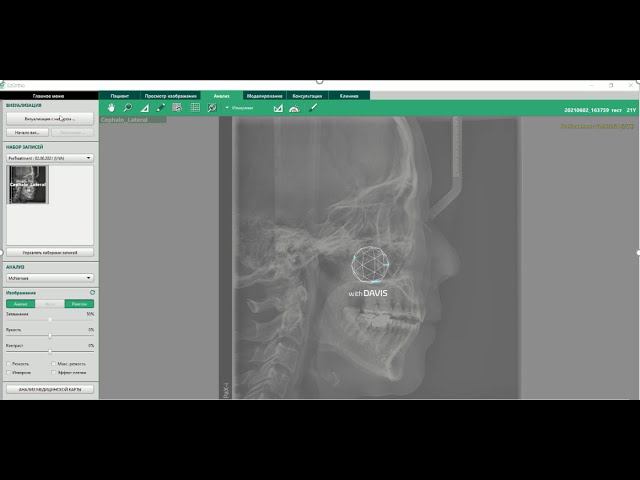Click Управлять наборами записей button
640x480 pixels.
50,253
